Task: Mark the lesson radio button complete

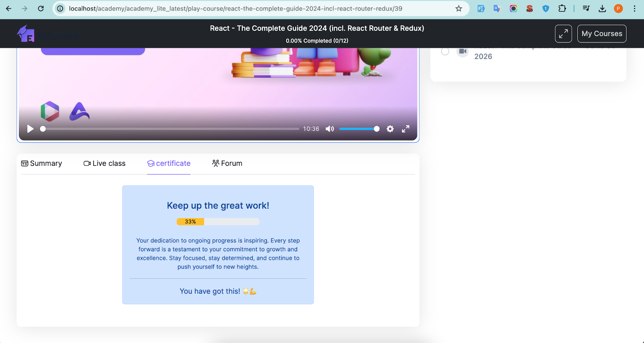Action: point(445,52)
